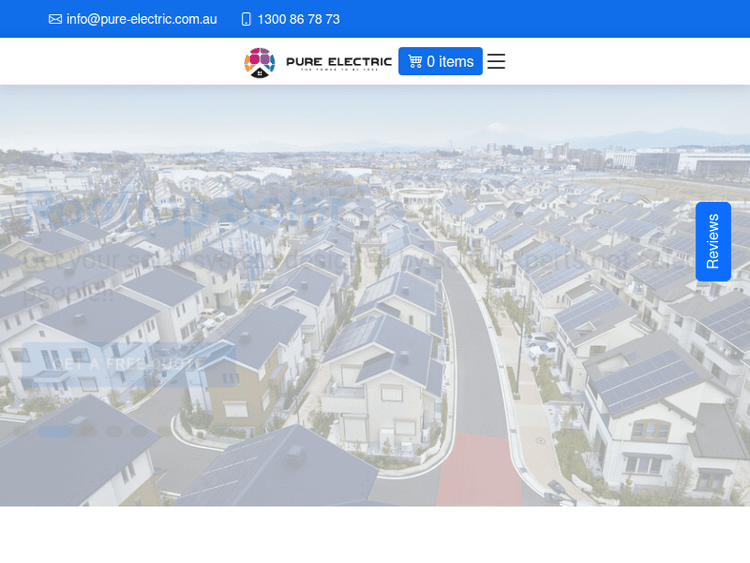
Task: Open the info@pure-electric.com.au email link
Action: (141, 19)
